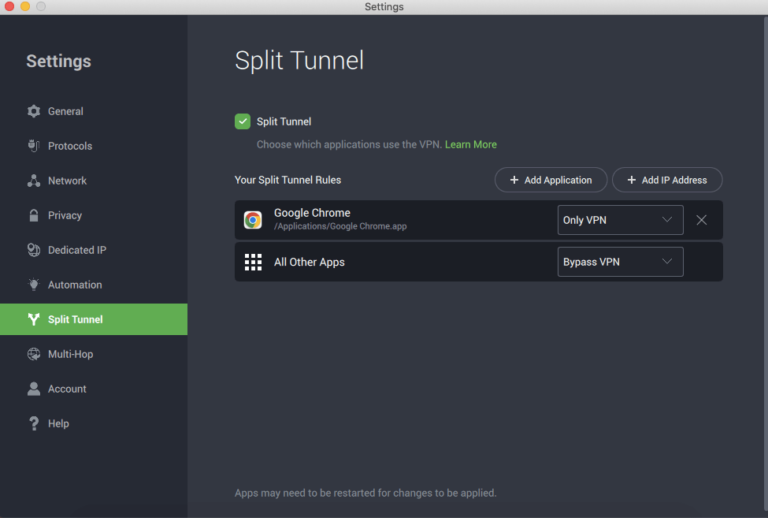Click the General gear icon in sidebar
Screen dimensions: 768x518
click(x=34, y=111)
